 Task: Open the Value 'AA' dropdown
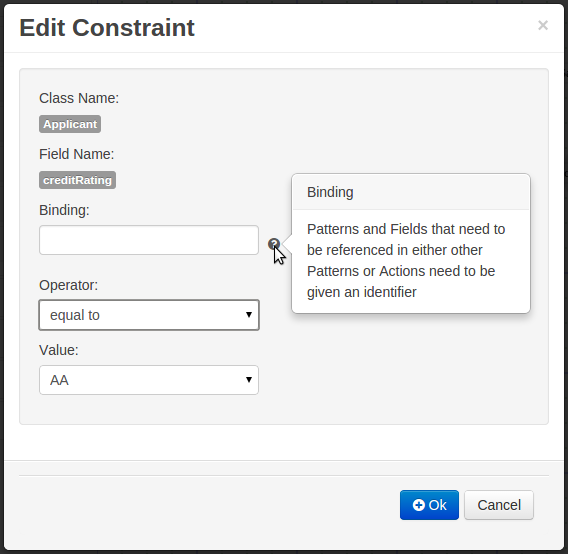149,380
